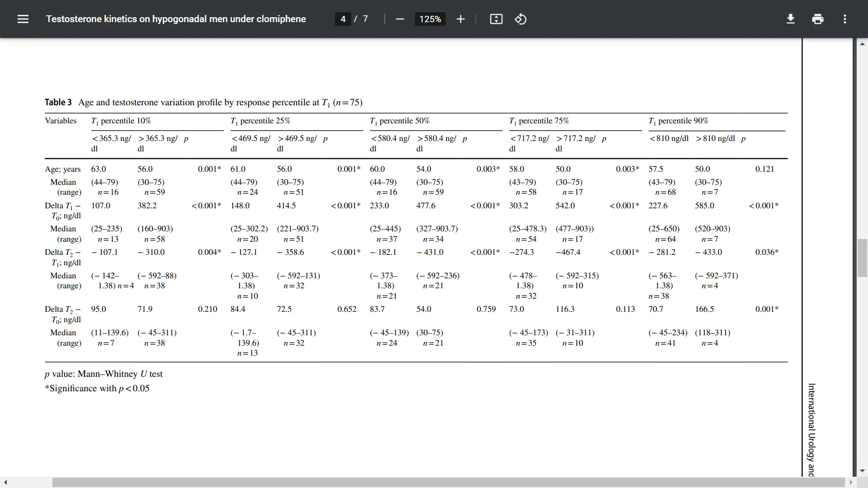Click the value 542.0
Image resolution: width=868 pixels, height=488 pixels.
[565, 206]
